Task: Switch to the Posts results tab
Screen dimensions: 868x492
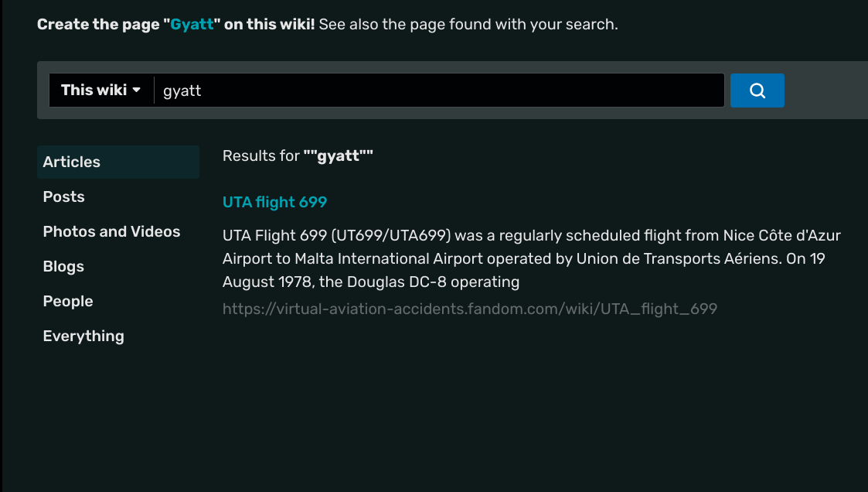Action: [x=64, y=196]
